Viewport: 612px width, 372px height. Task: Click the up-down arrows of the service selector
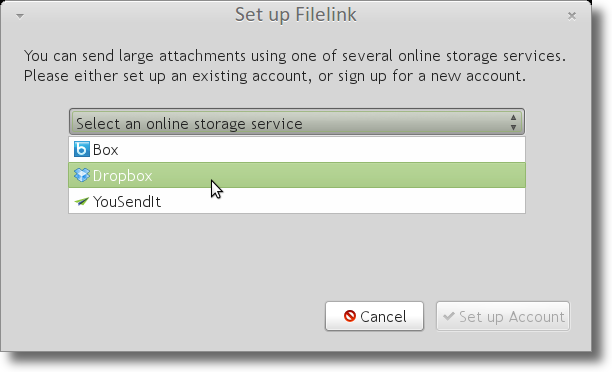[x=513, y=123]
